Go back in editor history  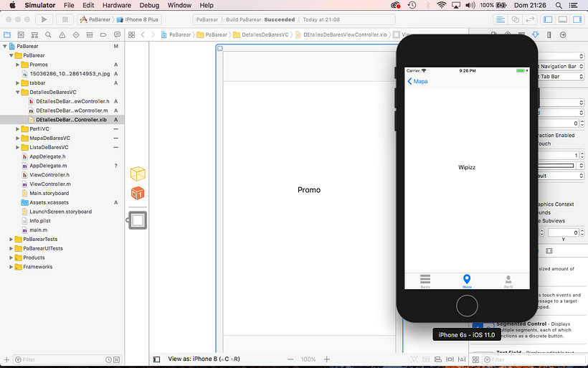pos(143,35)
